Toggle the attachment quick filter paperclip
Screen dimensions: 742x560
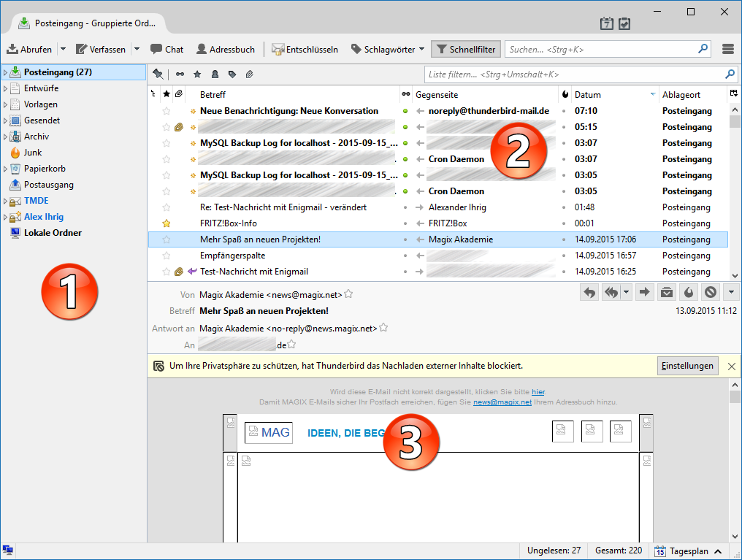click(x=249, y=74)
